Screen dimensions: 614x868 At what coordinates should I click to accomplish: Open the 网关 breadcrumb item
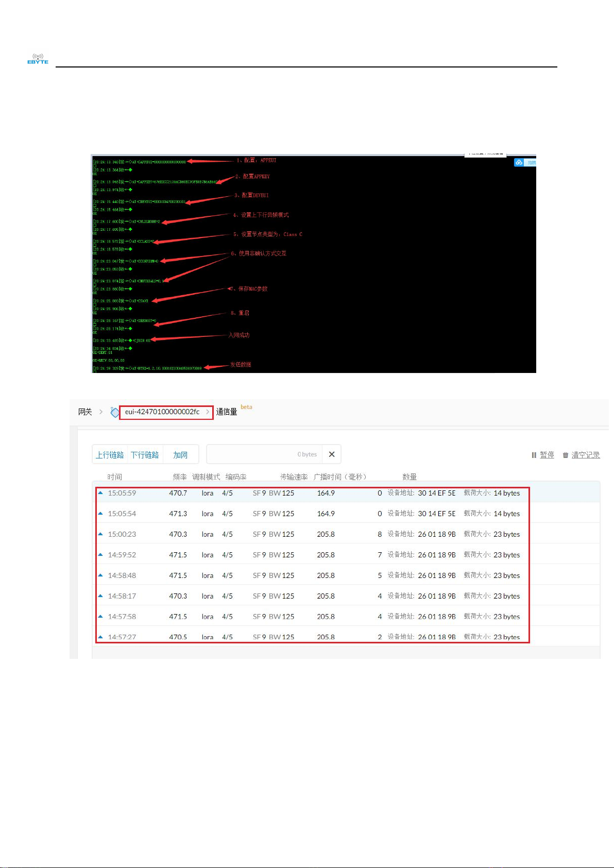[85, 412]
